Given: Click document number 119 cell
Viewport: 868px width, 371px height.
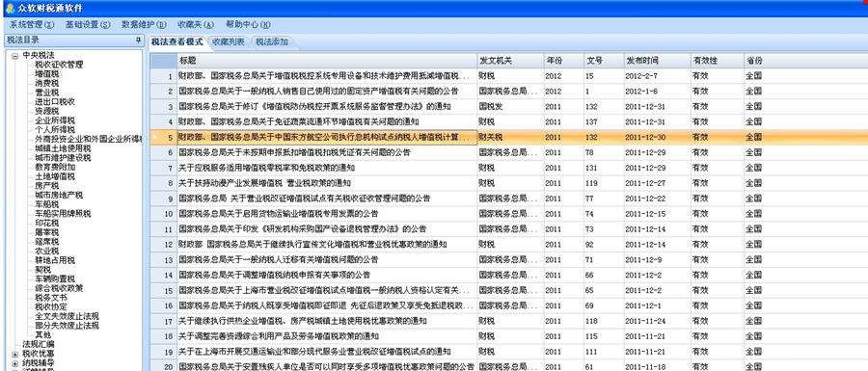Looking at the screenshot, I should pyautogui.click(x=604, y=183).
